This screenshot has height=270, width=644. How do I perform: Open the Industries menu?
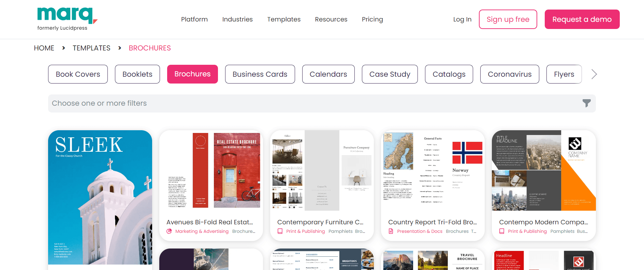(x=237, y=19)
